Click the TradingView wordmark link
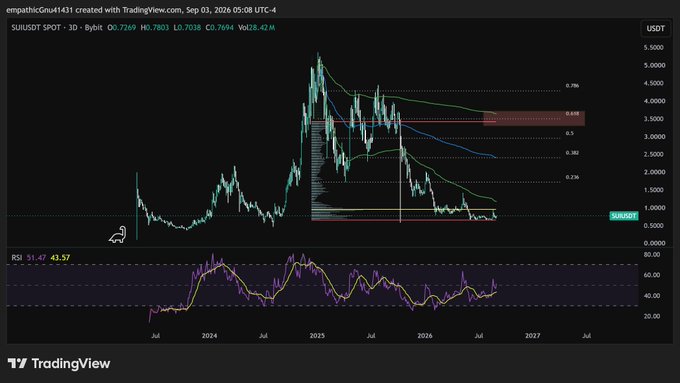Screen dimensions: 680x383 pyautogui.click(x=71, y=363)
